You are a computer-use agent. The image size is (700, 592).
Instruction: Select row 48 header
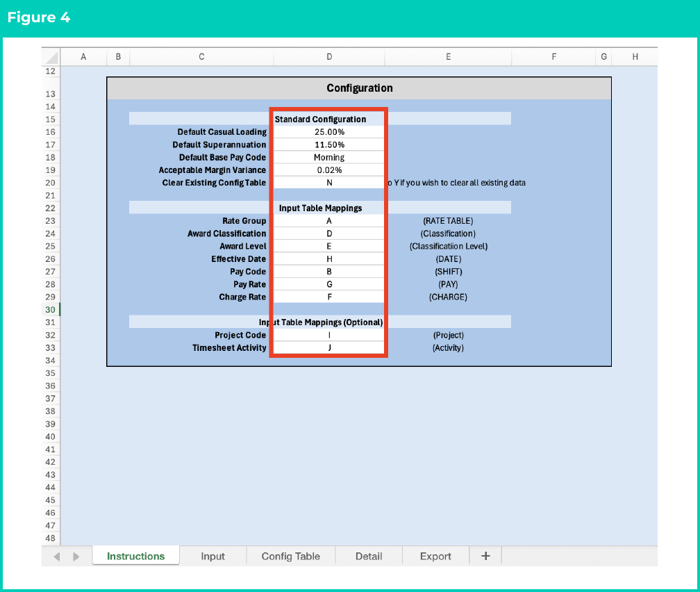point(51,538)
